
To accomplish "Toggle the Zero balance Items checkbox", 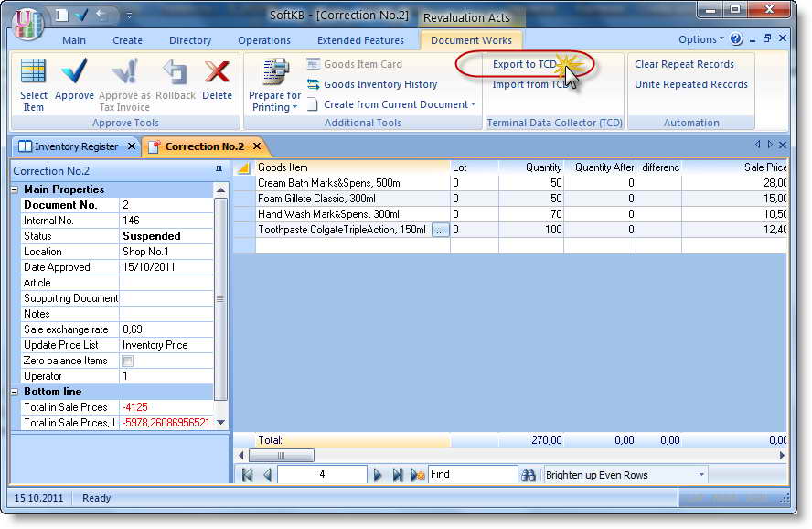I will click(x=128, y=362).
